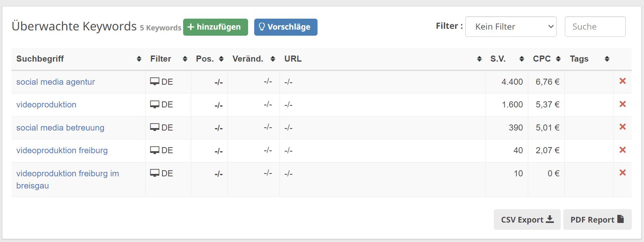The width and height of the screenshot is (644, 242).
Task: Open 'social media agentur' keyword link
Action: coord(56,82)
